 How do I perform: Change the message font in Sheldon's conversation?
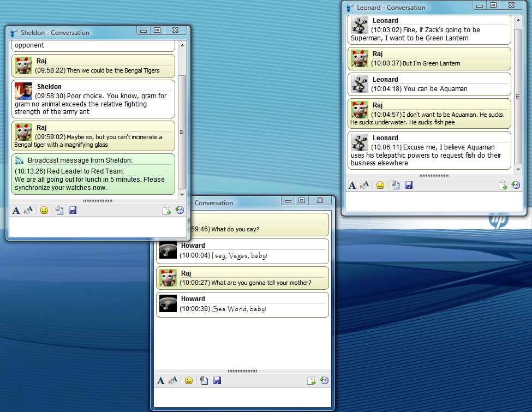click(16, 210)
